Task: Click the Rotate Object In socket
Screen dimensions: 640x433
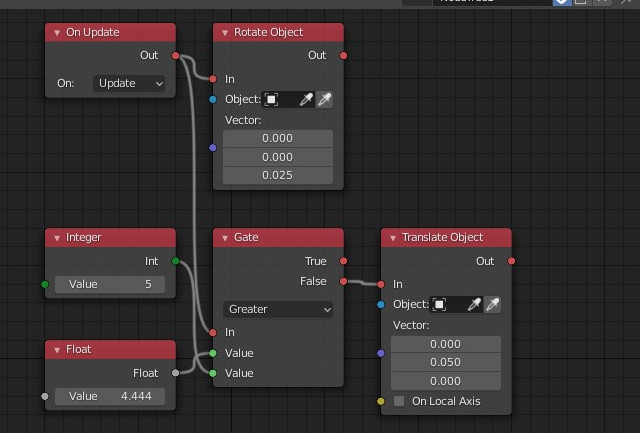Action: [213, 79]
